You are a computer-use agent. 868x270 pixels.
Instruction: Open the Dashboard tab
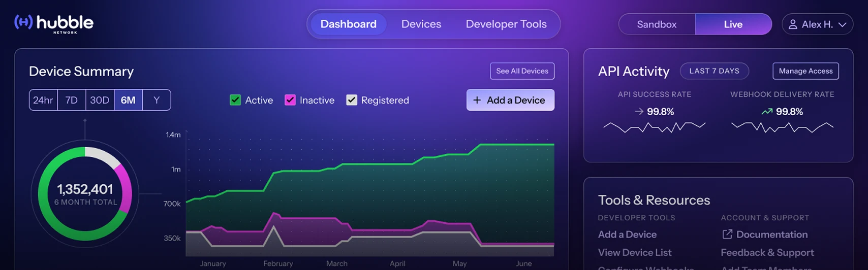click(349, 24)
